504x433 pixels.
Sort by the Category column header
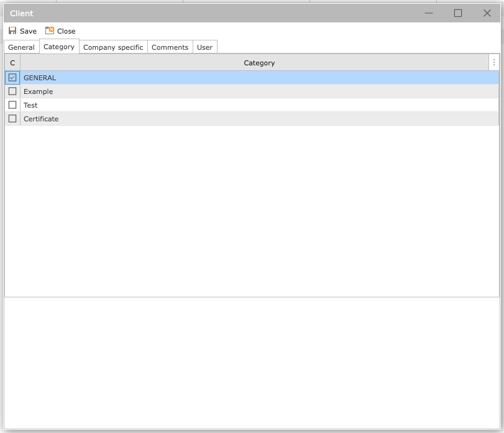point(259,63)
